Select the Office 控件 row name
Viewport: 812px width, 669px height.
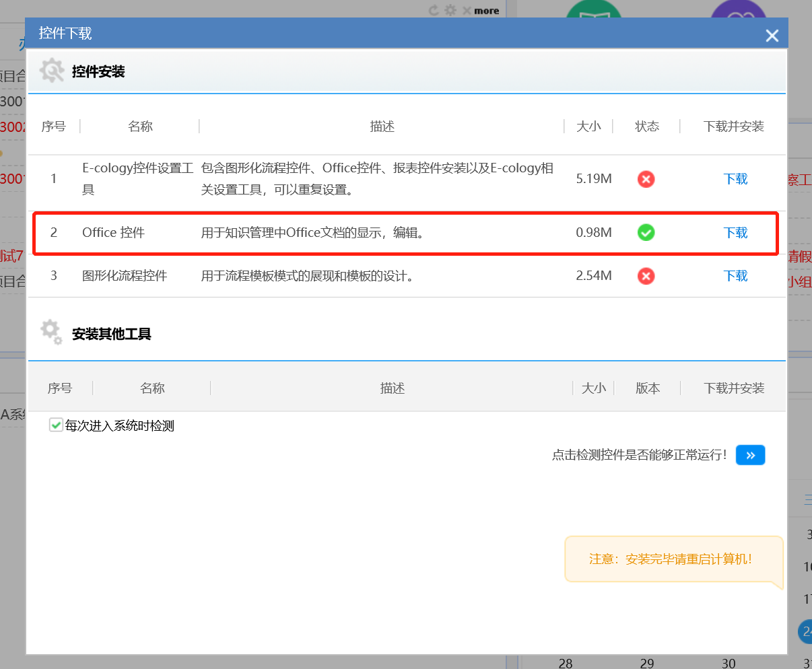[x=113, y=233]
